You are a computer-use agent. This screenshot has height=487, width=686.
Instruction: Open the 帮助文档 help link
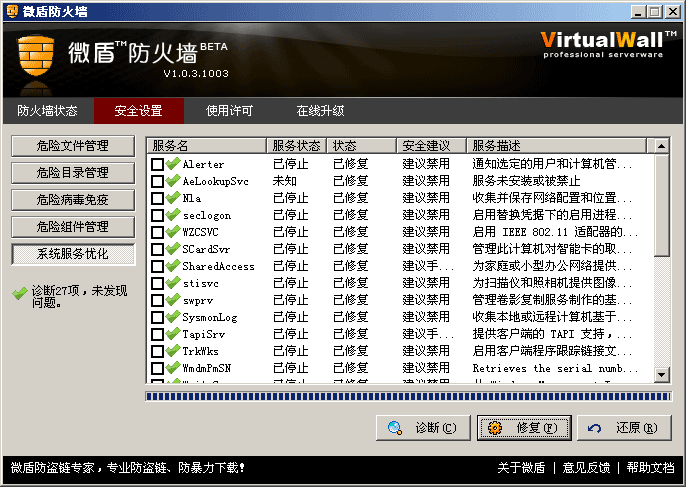click(651, 468)
